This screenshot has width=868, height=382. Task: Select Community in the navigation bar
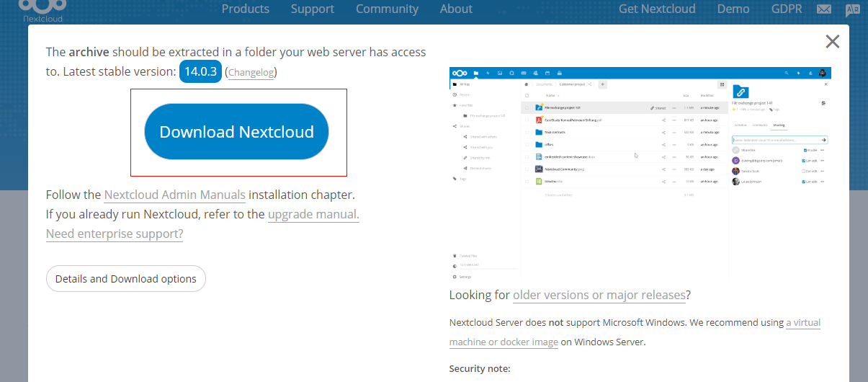tap(387, 9)
